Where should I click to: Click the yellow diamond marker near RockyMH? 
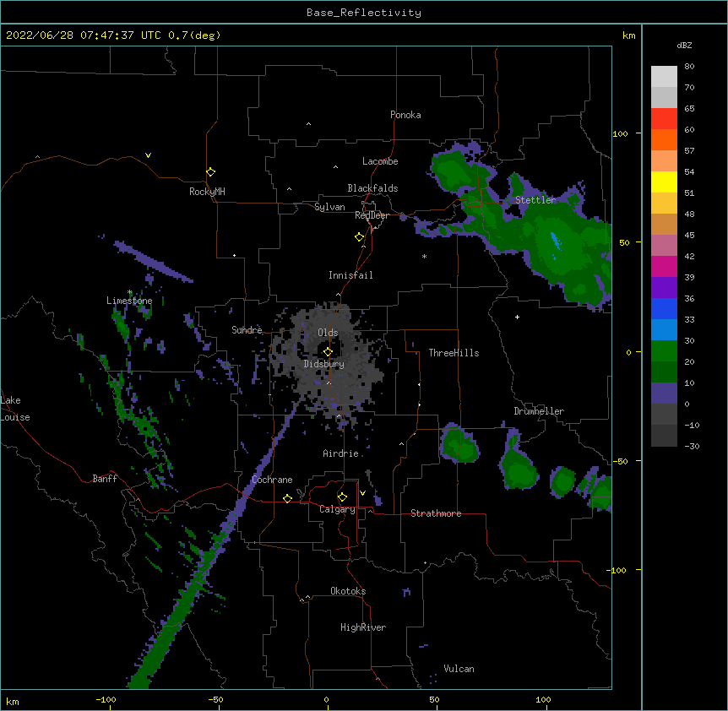pos(210,172)
